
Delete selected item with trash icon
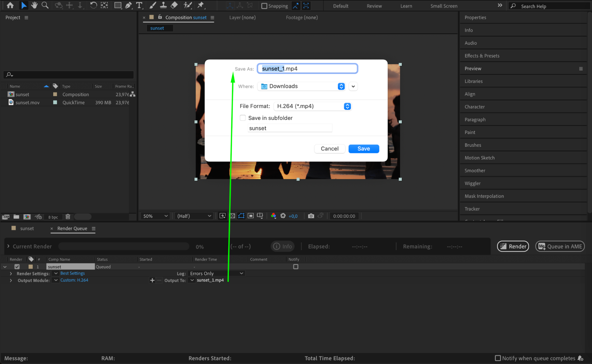[68, 217]
